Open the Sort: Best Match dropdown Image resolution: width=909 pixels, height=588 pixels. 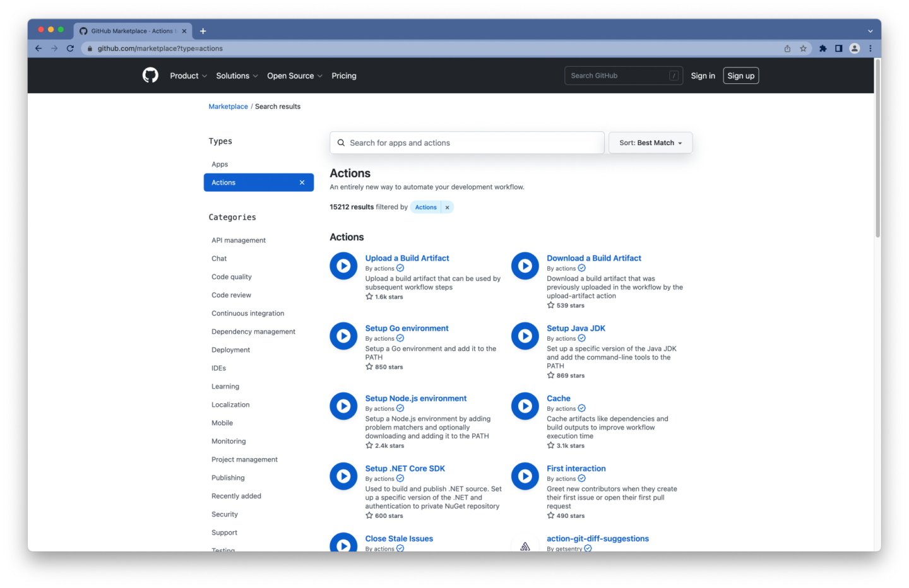[x=650, y=143]
